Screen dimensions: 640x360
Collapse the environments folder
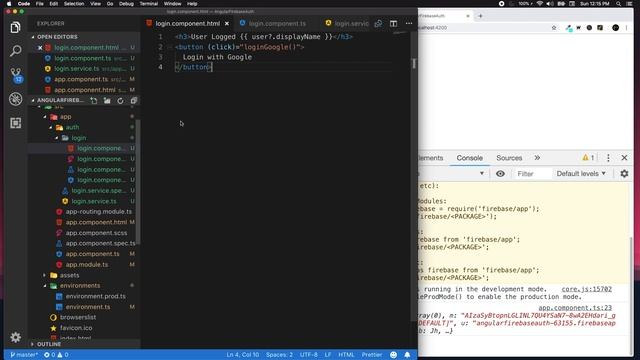coord(80,286)
